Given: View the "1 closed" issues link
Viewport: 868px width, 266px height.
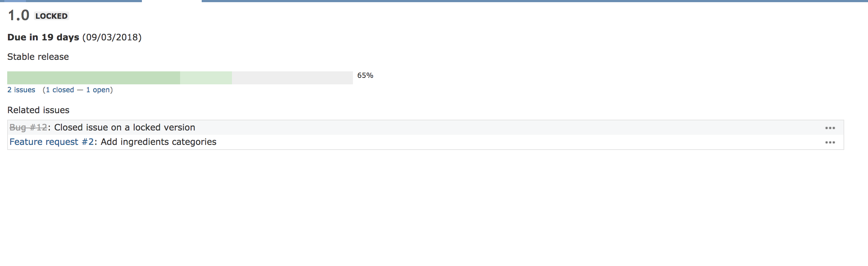Looking at the screenshot, I should pyautogui.click(x=59, y=90).
